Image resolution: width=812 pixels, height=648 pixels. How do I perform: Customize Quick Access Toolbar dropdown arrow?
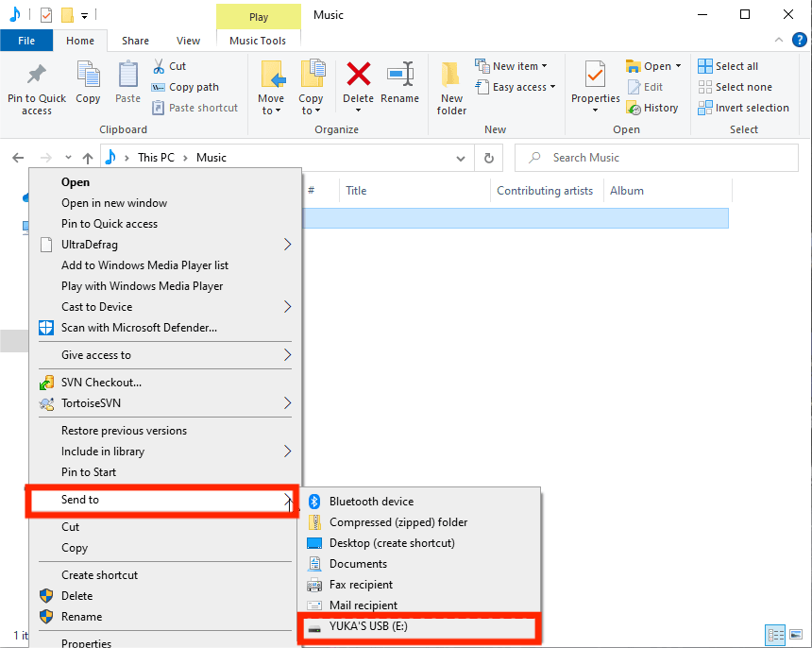[84, 16]
